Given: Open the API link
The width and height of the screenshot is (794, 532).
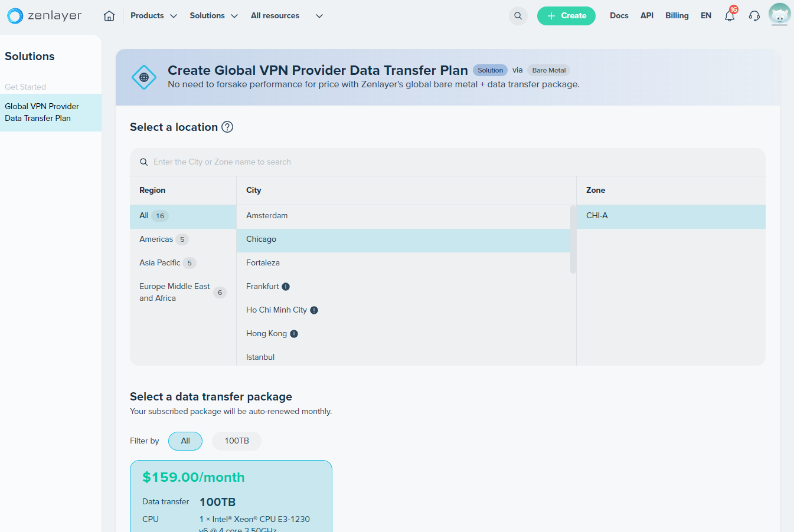Looking at the screenshot, I should tap(647, 16).
